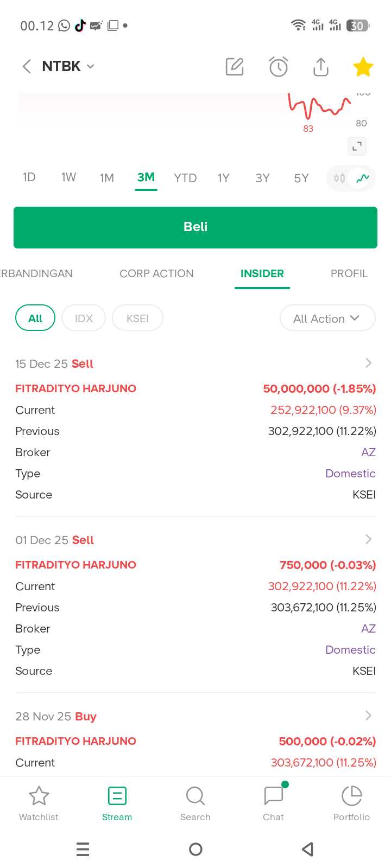Open Chat in the bottom navigation
Image resolution: width=391 pixels, height=868 pixels.
click(273, 803)
